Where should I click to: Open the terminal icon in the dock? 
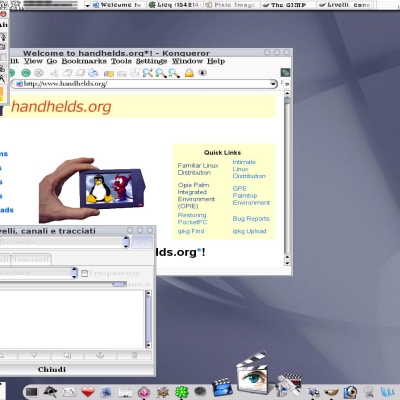pyautogui.click(x=31, y=392)
